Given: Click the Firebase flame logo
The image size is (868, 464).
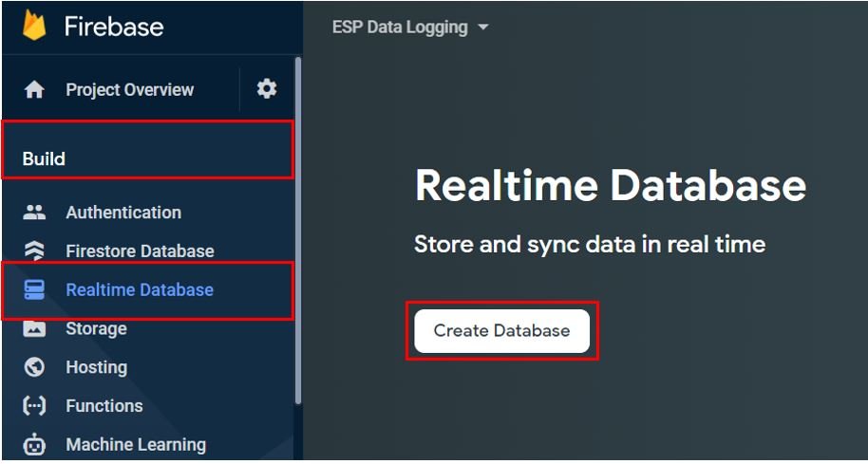Looking at the screenshot, I should click(x=34, y=26).
